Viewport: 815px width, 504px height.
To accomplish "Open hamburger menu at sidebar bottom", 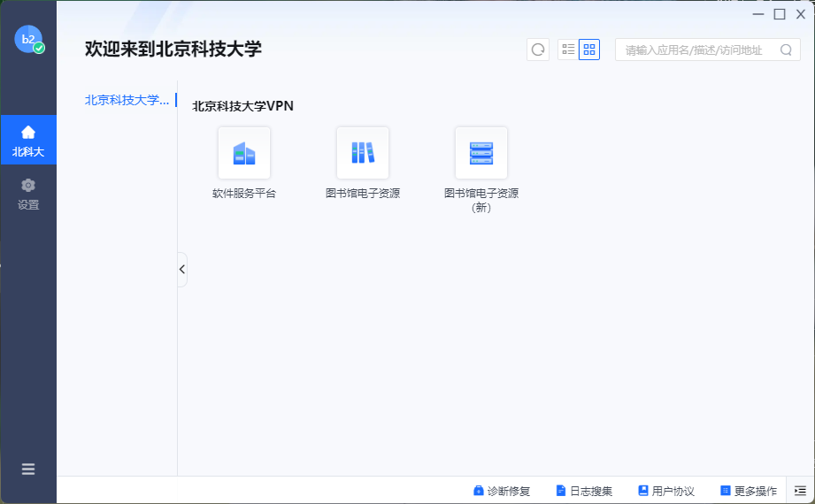I will point(28,470).
